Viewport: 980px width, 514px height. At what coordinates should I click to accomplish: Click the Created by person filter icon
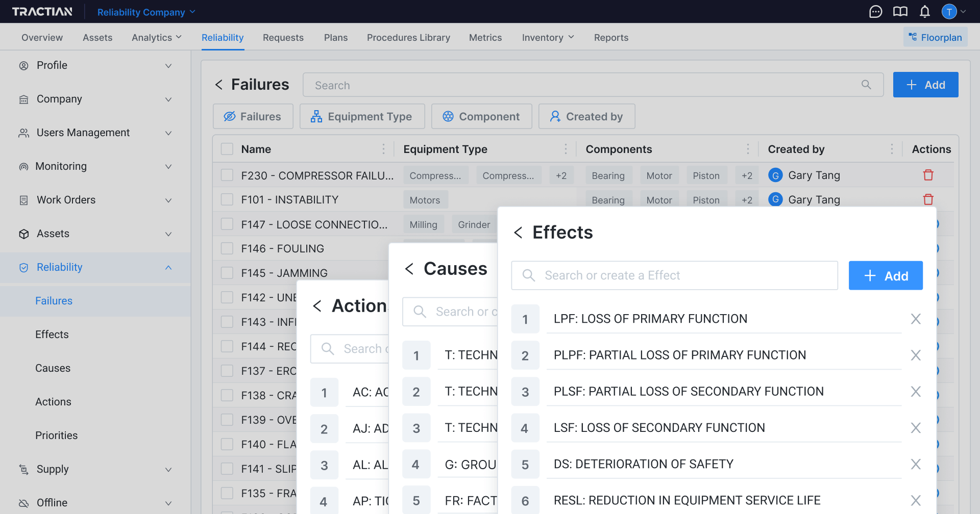[x=554, y=116]
